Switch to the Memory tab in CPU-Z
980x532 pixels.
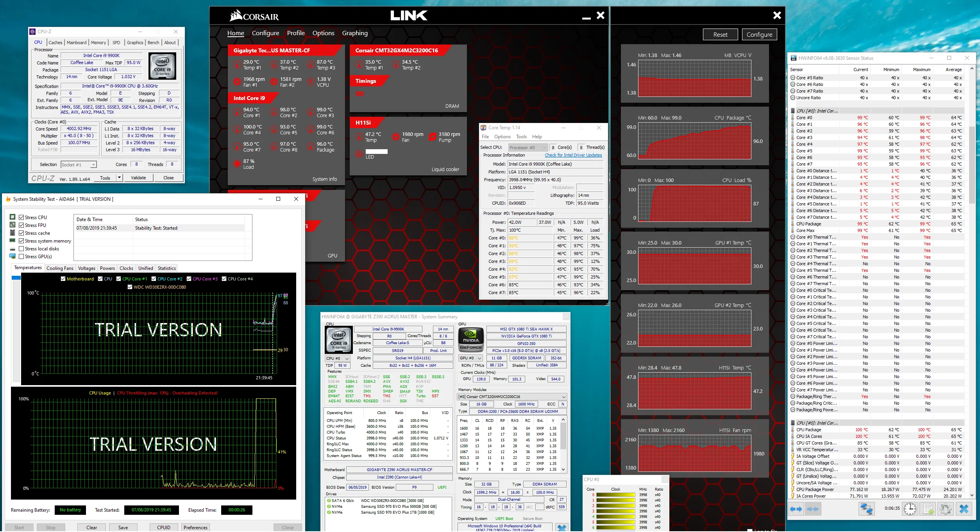[x=98, y=43]
